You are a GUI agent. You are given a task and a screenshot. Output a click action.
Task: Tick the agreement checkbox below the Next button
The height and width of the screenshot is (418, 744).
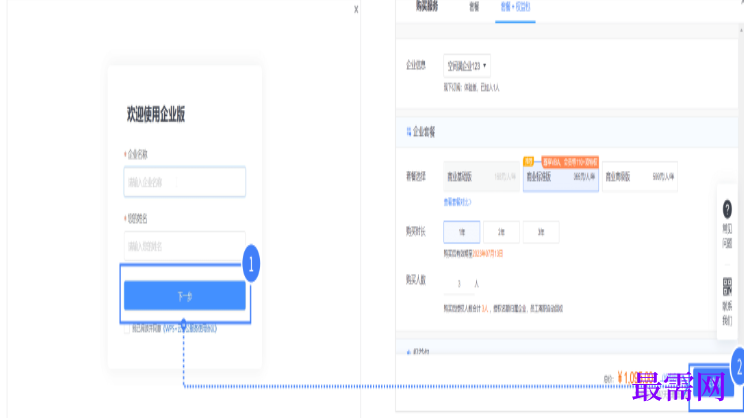pos(128,328)
